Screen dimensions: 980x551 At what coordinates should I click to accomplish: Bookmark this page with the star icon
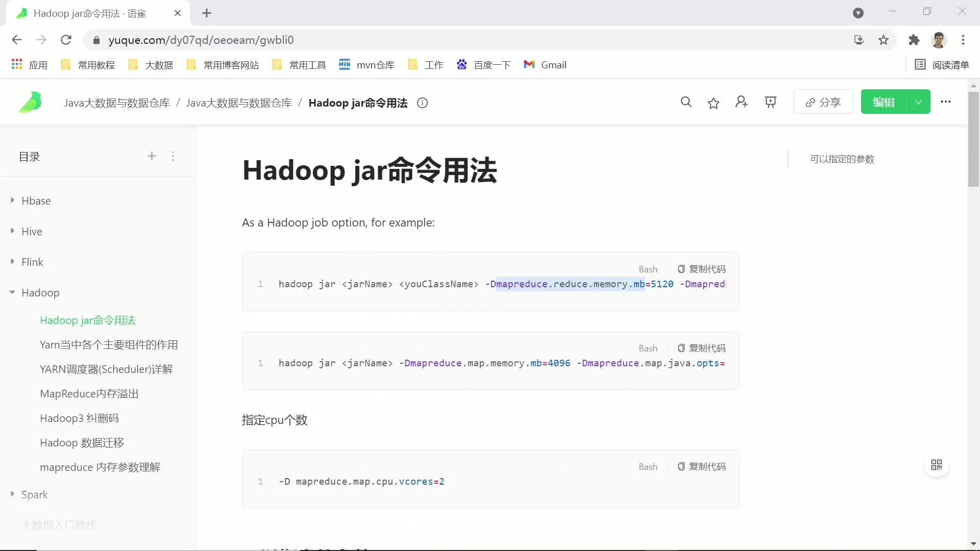[x=884, y=40]
